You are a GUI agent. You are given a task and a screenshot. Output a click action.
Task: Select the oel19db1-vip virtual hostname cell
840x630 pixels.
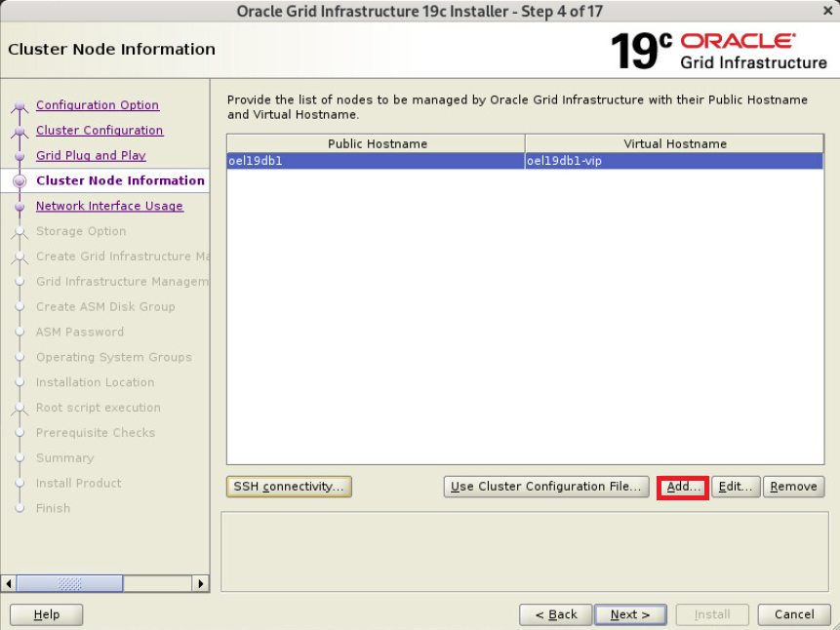[674, 161]
